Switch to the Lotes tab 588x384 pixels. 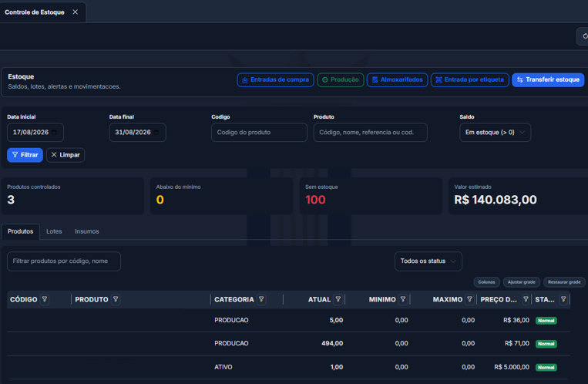[x=54, y=231]
